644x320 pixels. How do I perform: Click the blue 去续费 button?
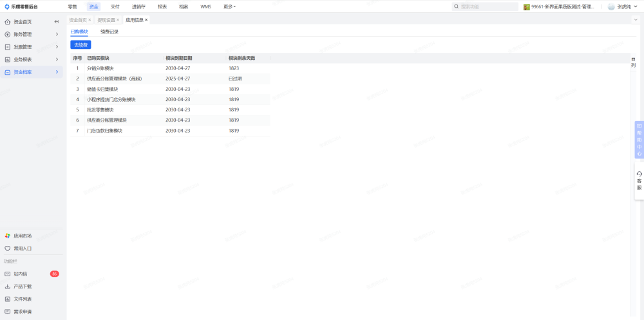(80, 45)
